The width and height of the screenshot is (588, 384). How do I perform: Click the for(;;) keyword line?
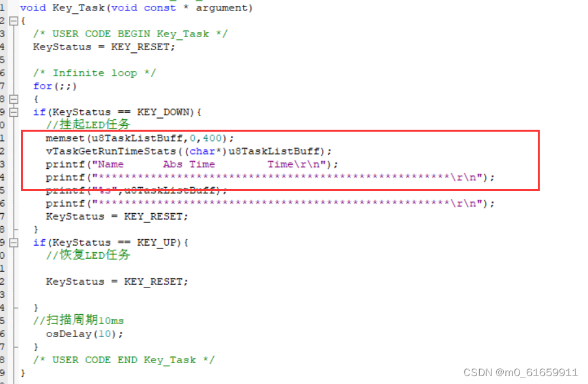pyautogui.click(x=55, y=86)
